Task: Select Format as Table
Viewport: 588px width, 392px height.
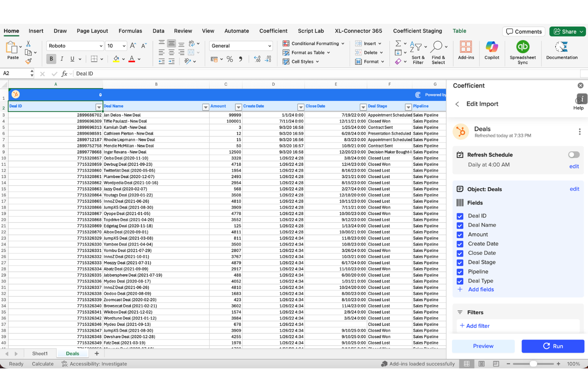Action: tap(306, 52)
